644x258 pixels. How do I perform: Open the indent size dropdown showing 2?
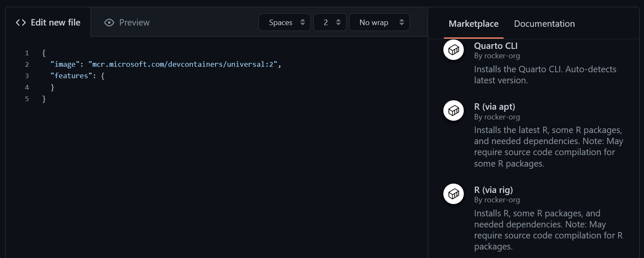point(329,22)
